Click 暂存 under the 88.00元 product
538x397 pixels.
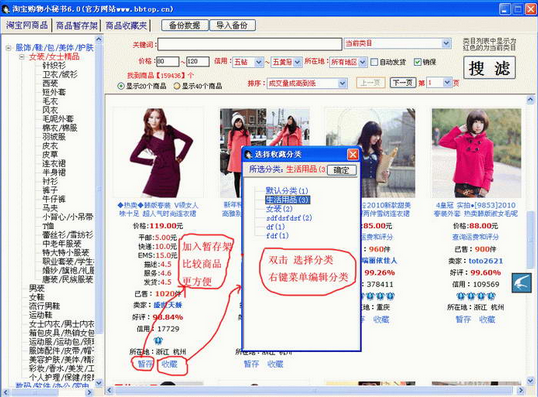tap(463, 319)
